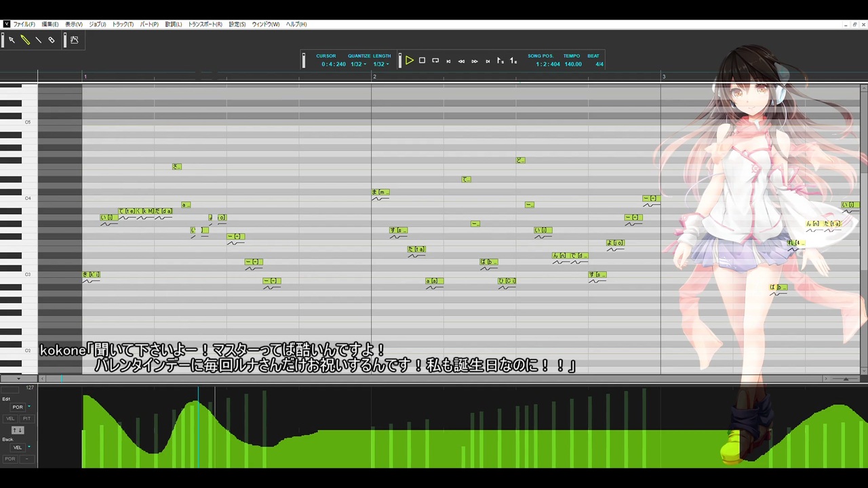This screenshot has height=488, width=868.
Task: Swap Edit and Back parameters with arrows button
Action: (18, 430)
